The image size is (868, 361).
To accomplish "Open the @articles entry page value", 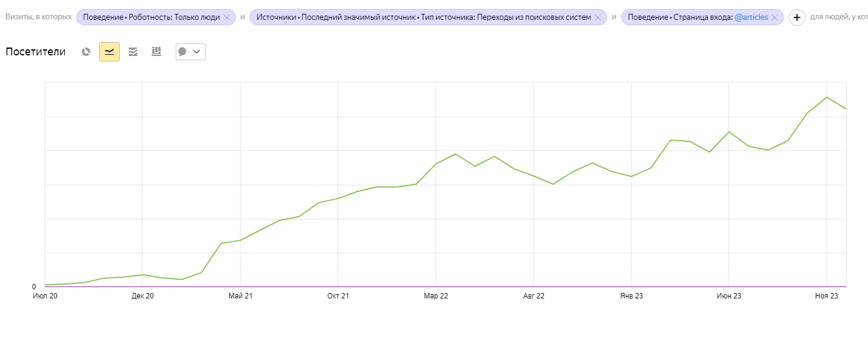I will [751, 17].
